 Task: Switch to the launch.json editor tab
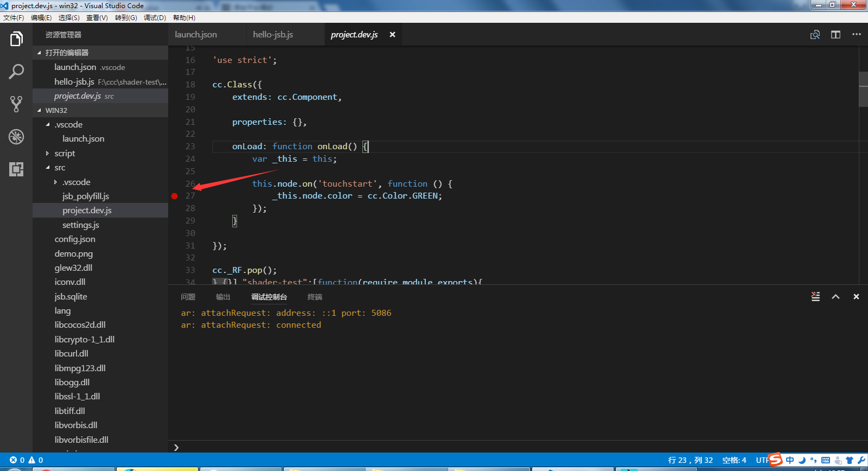tap(207, 35)
